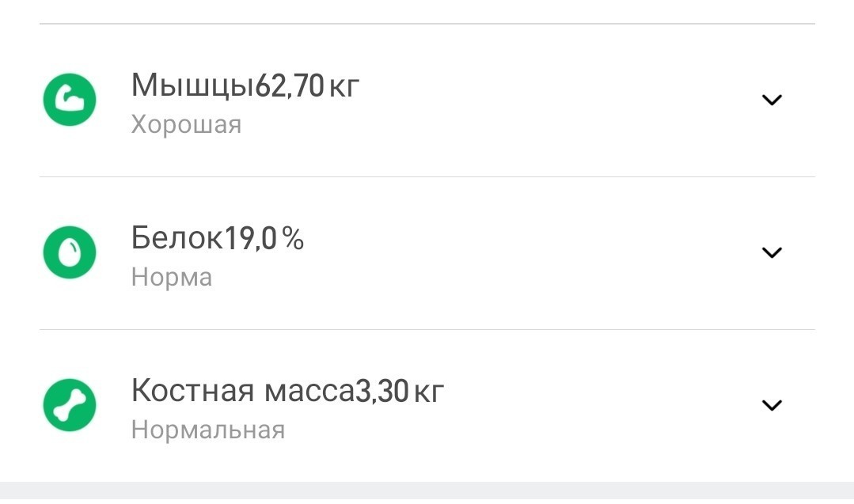Tap the flexed-arm muscle icon
Screen dimensions: 854x504
(69, 100)
